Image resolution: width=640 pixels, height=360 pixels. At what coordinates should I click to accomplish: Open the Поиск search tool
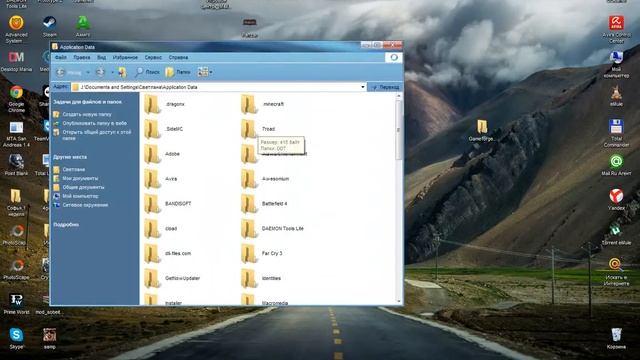tap(147, 72)
